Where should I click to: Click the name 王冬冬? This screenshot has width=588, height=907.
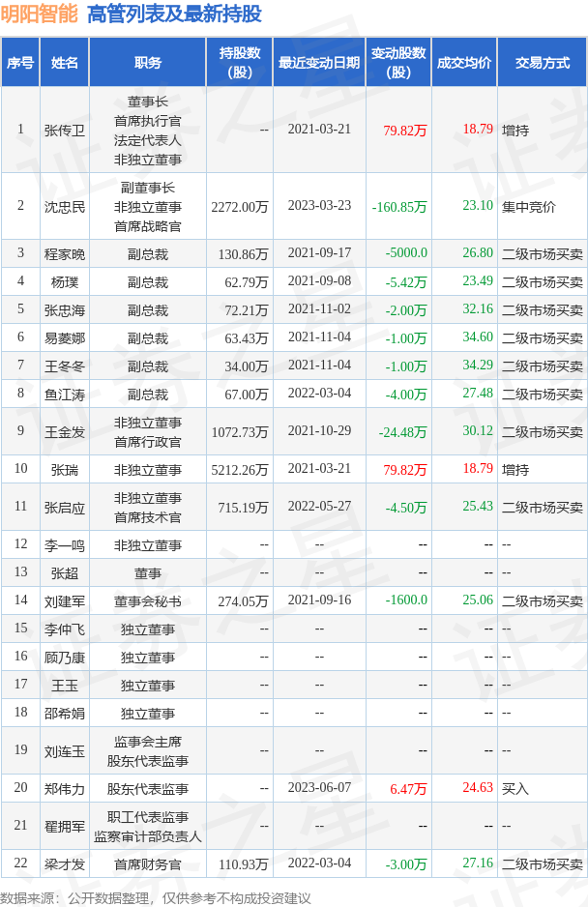click(64, 366)
